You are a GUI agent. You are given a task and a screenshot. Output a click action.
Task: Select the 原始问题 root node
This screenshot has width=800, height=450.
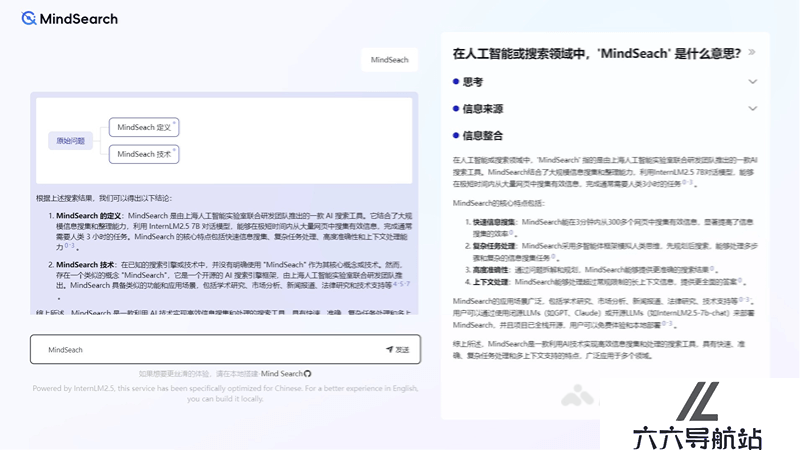pos(70,141)
